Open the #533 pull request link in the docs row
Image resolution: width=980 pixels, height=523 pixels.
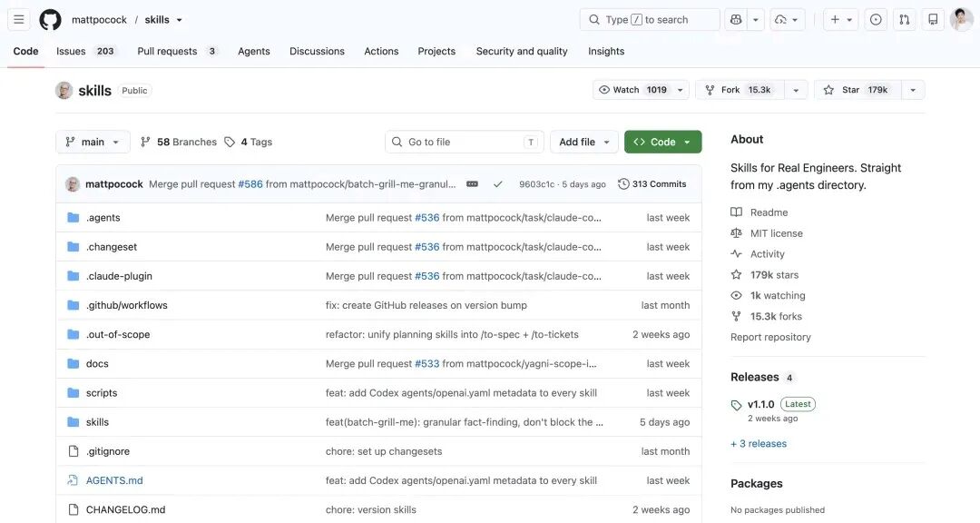(426, 363)
